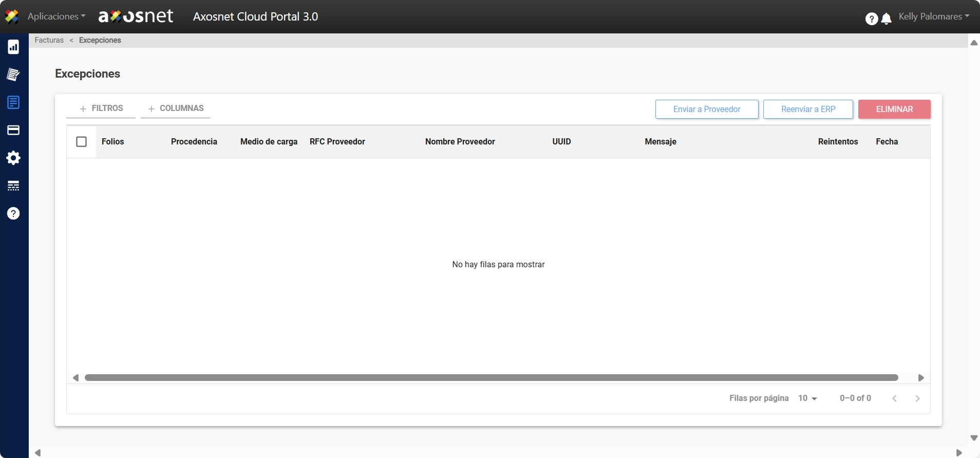Go to Facturas breadcrumb link
The height and width of the screenshot is (458, 980).
49,40
